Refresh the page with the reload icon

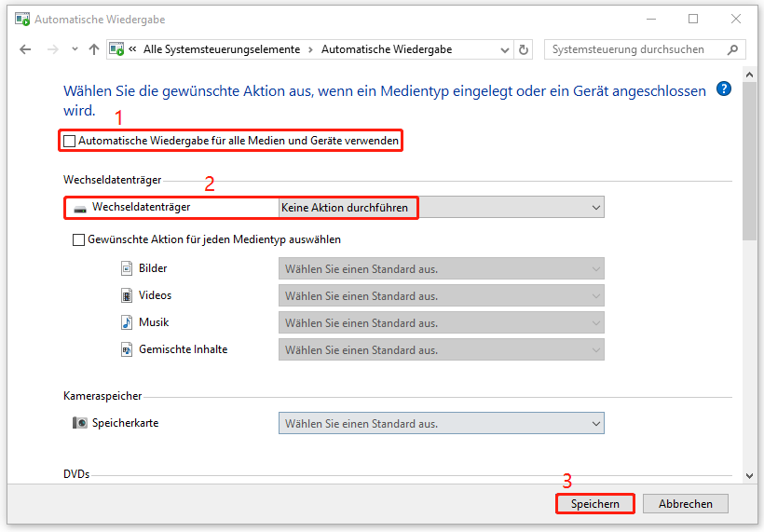point(524,49)
